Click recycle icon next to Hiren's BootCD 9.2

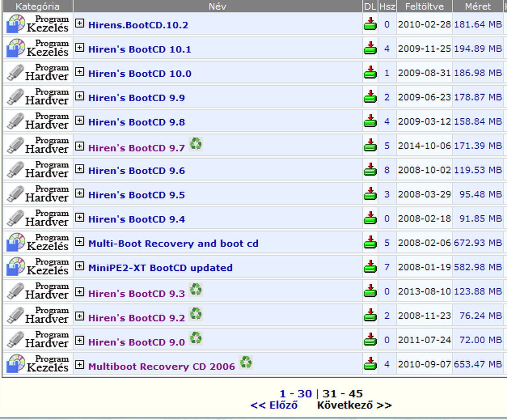click(196, 313)
